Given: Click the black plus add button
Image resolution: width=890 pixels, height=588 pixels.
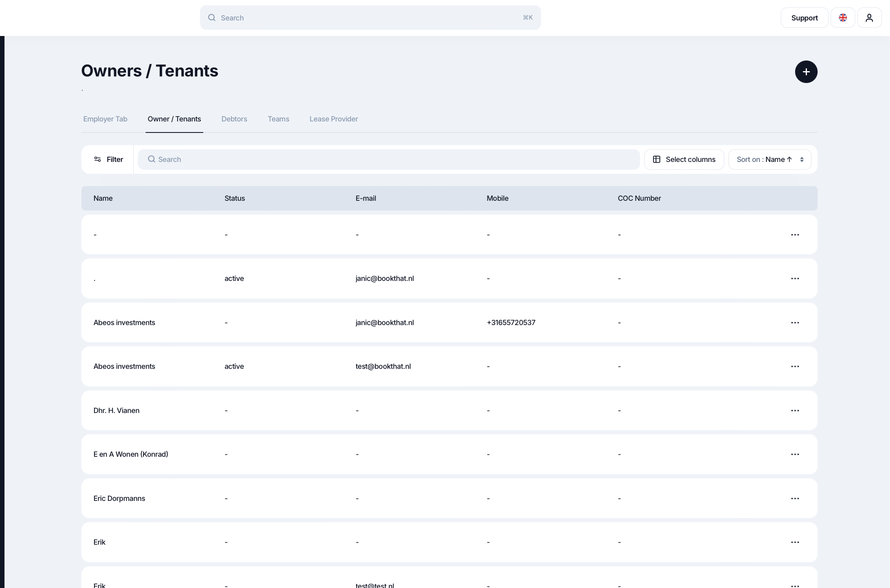Looking at the screenshot, I should 806,72.
